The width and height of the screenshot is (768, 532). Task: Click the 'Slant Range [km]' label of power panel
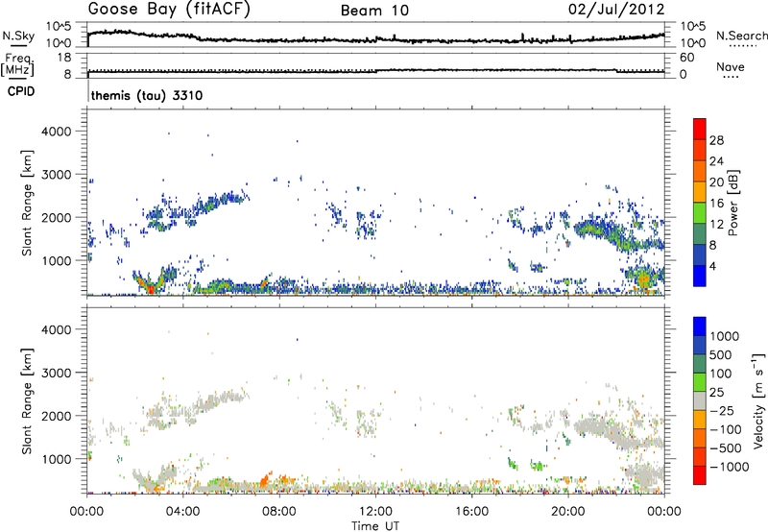coord(27,203)
